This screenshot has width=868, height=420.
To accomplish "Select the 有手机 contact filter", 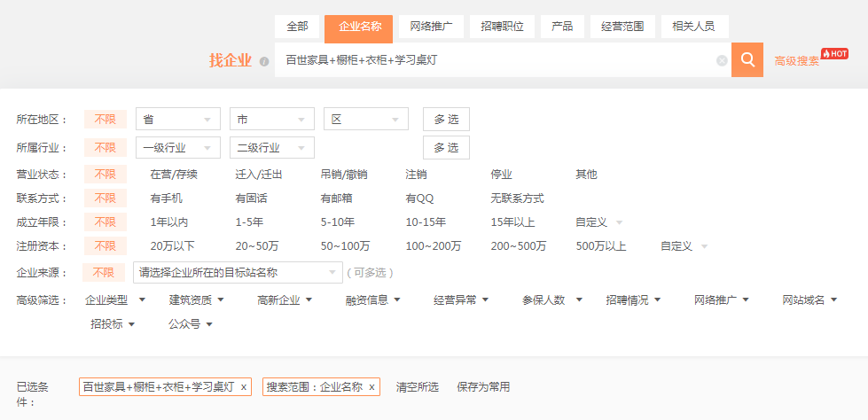I will pyautogui.click(x=167, y=198).
